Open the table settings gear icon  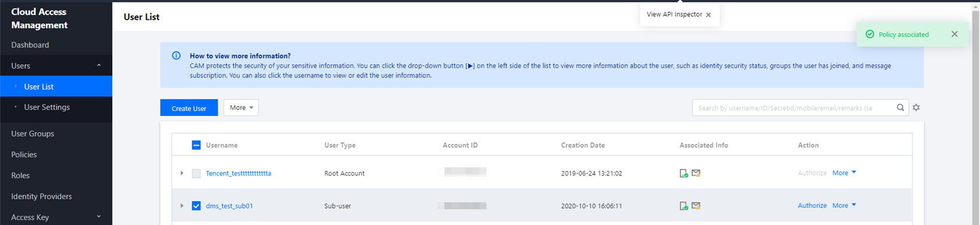tap(916, 108)
